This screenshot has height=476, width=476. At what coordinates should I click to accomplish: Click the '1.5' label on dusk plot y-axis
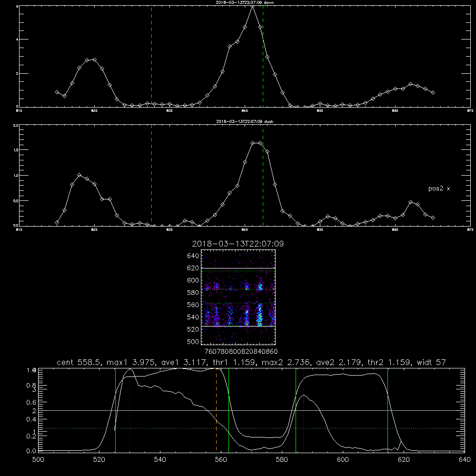click(x=16, y=150)
